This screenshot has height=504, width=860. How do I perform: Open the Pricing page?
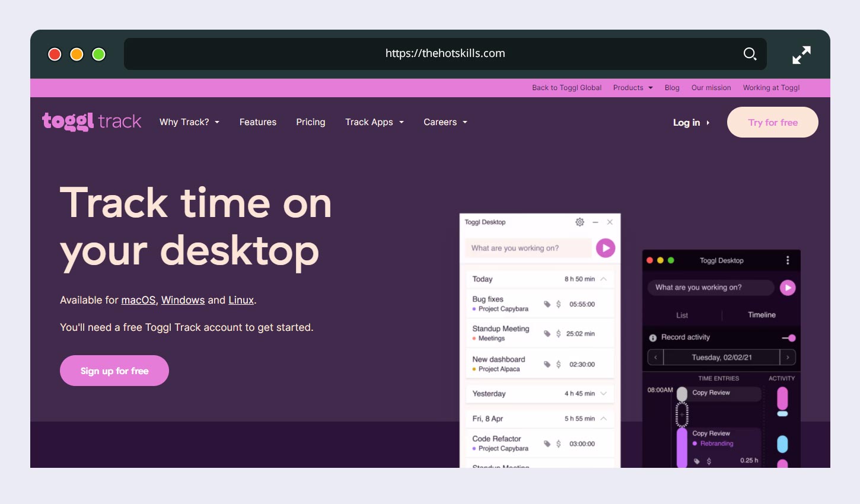click(x=311, y=122)
